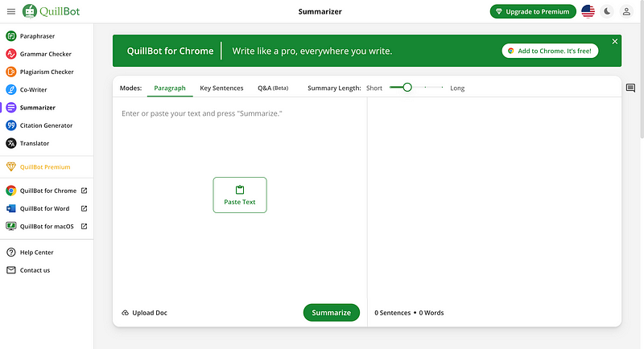This screenshot has height=349, width=644.
Task: Open the hamburger menu
Action: click(x=11, y=11)
